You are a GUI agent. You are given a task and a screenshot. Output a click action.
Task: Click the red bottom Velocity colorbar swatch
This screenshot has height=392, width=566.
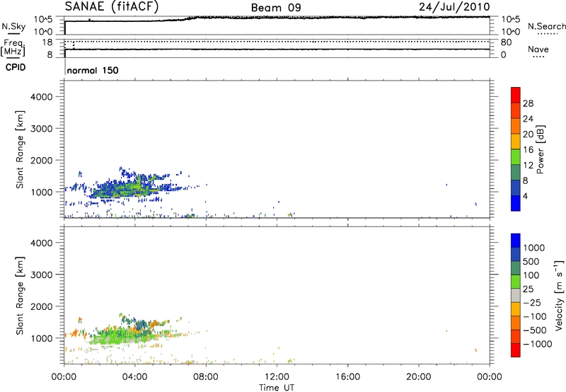point(516,350)
